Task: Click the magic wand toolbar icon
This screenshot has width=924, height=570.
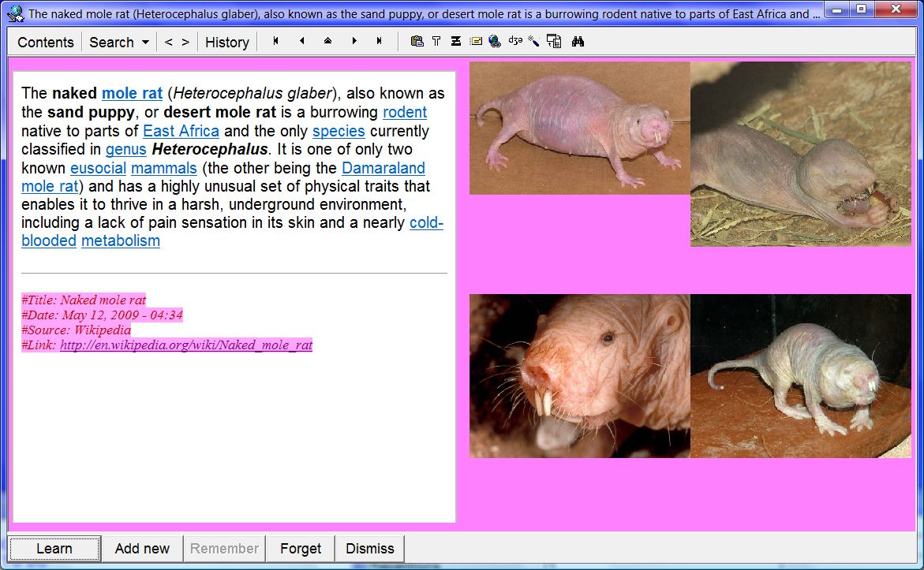Action: click(534, 42)
